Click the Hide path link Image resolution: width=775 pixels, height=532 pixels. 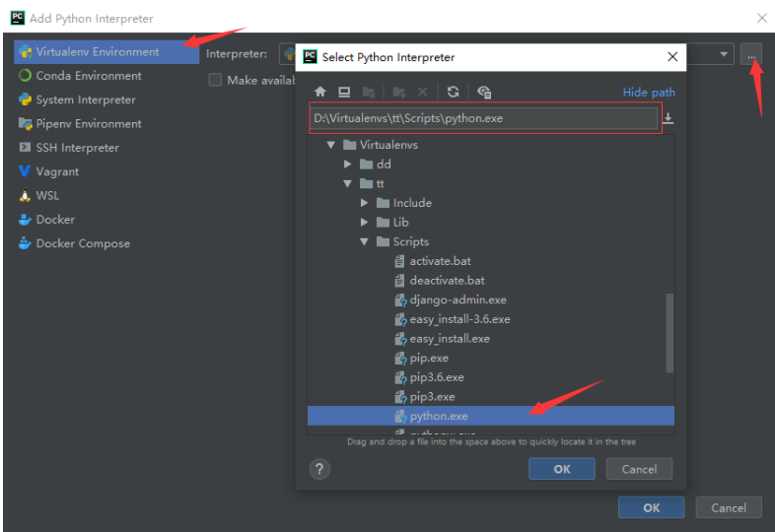(649, 93)
